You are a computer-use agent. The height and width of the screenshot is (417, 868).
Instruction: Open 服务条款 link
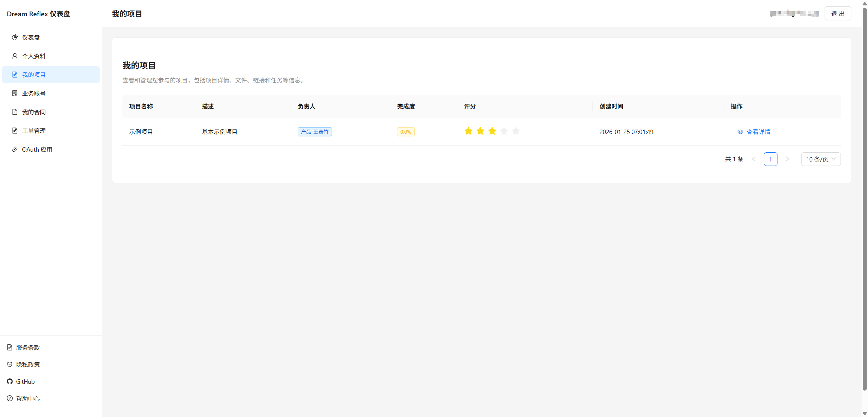pyautogui.click(x=28, y=347)
